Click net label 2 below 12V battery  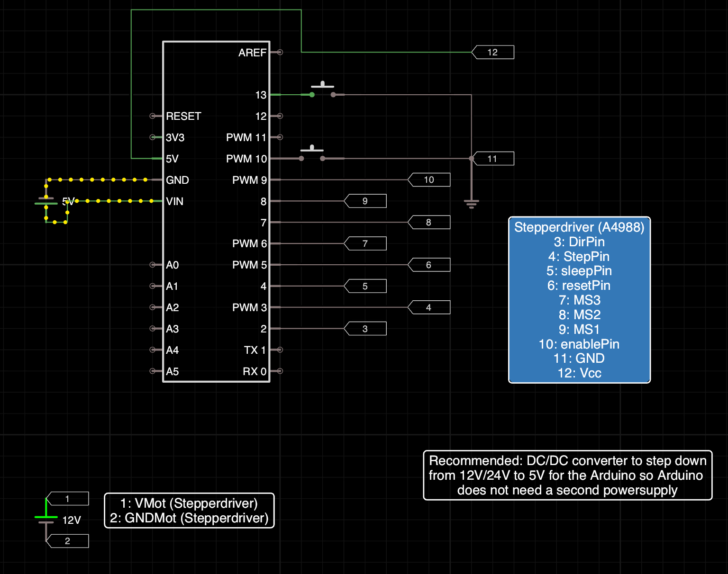coord(67,541)
